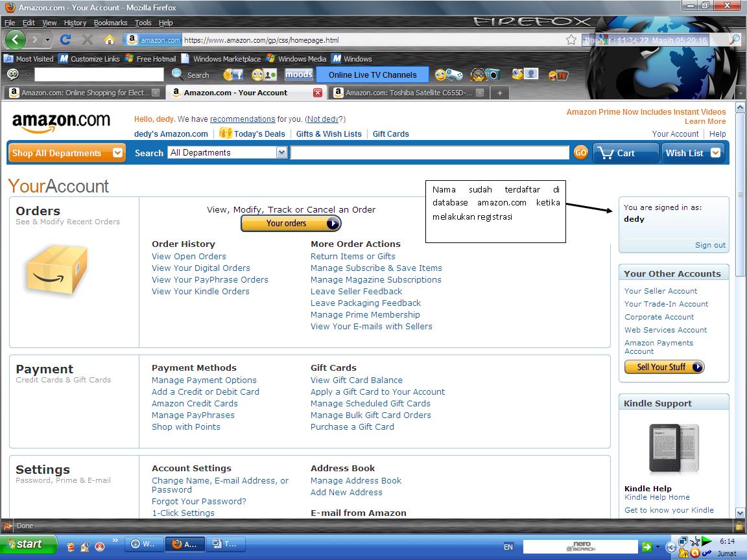This screenshot has width=747, height=560.
Task: Click the home icon in navigation toolbar
Action: coord(110,40)
